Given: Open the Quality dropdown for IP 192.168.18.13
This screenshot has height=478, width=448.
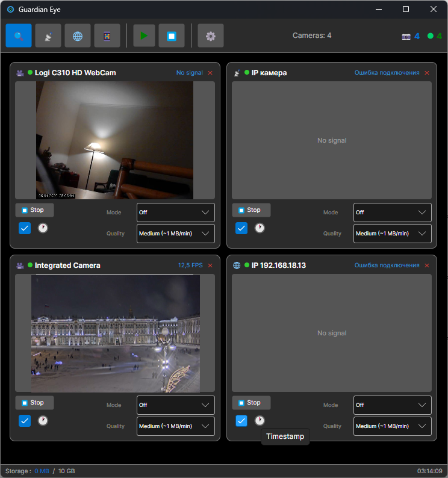Looking at the screenshot, I should point(393,426).
